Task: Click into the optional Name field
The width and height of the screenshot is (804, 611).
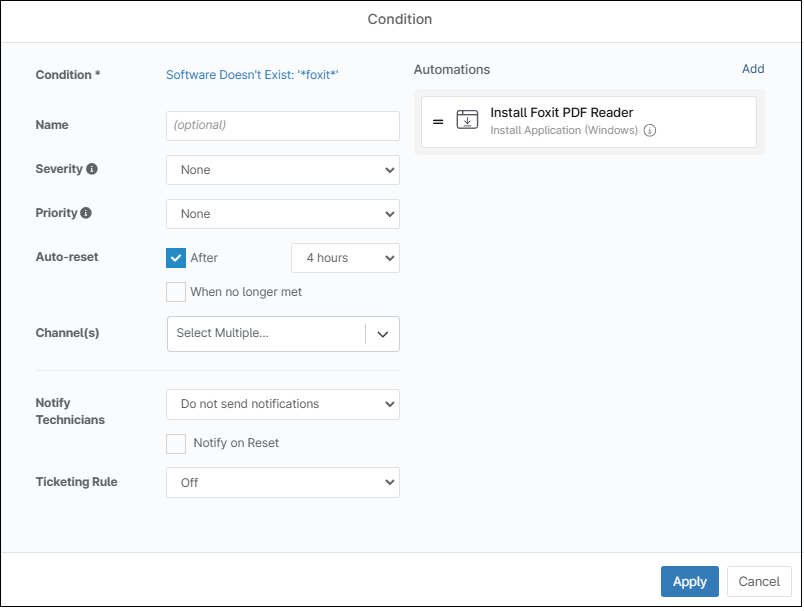Action: point(283,126)
